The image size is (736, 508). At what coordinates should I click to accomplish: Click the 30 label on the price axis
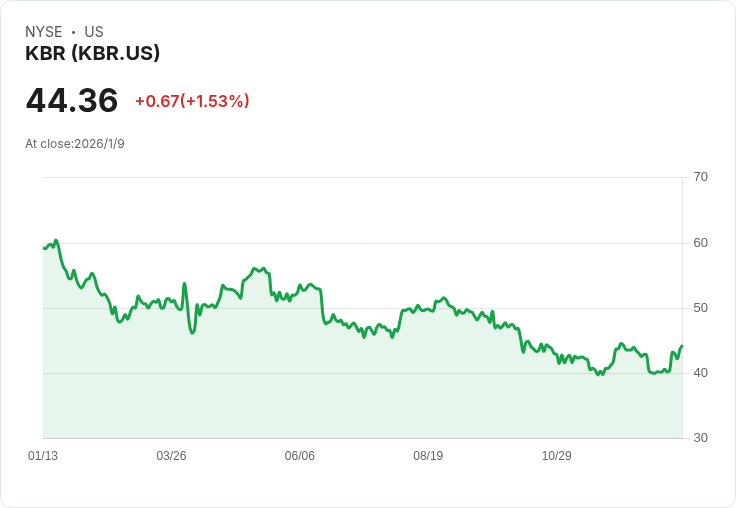[700, 438]
